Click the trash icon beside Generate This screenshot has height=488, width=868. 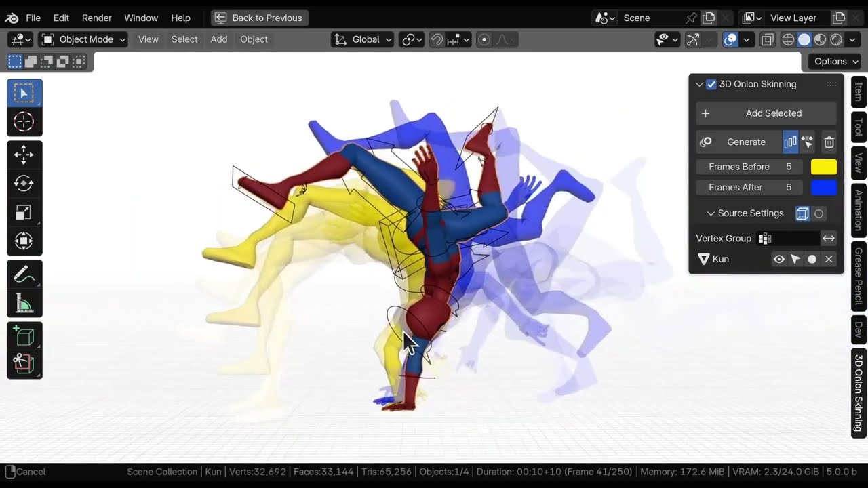(x=829, y=142)
